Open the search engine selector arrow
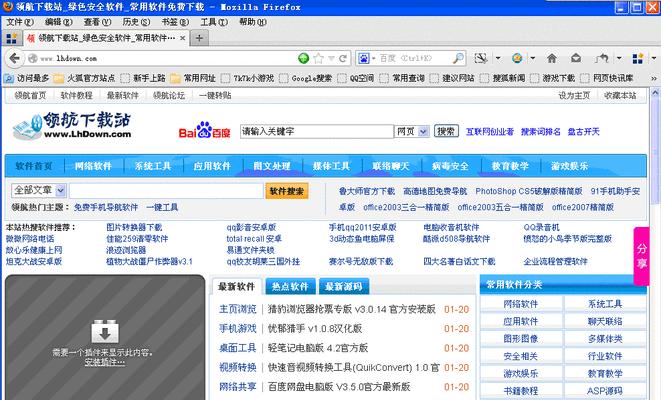 tap(373, 59)
